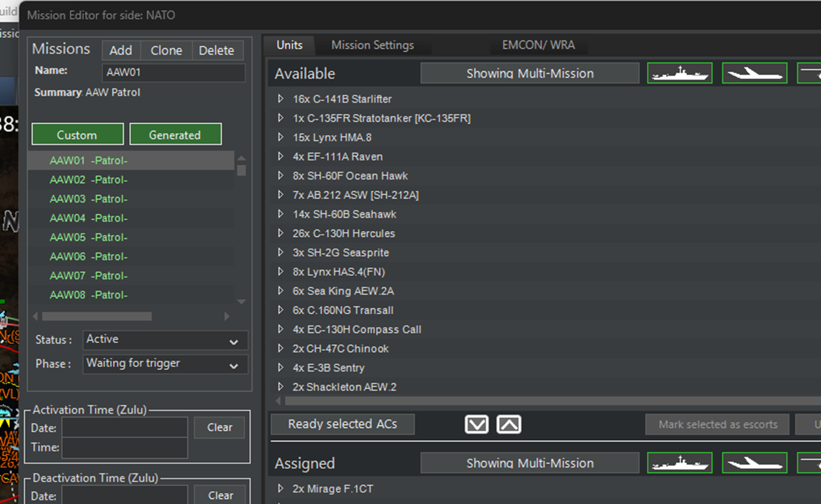Clear the Deactivation Time

tap(219, 495)
